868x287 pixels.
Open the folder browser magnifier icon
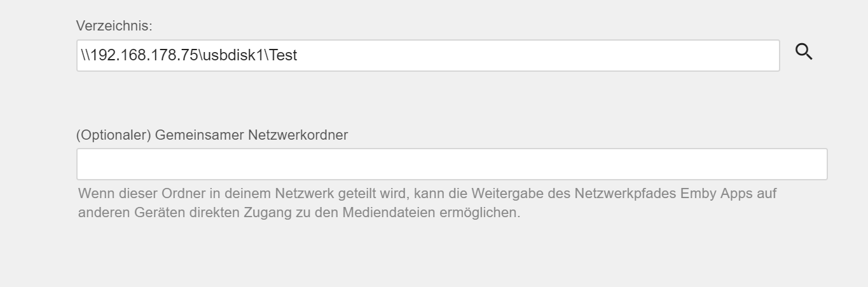pyautogui.click(x=804, y=52)
